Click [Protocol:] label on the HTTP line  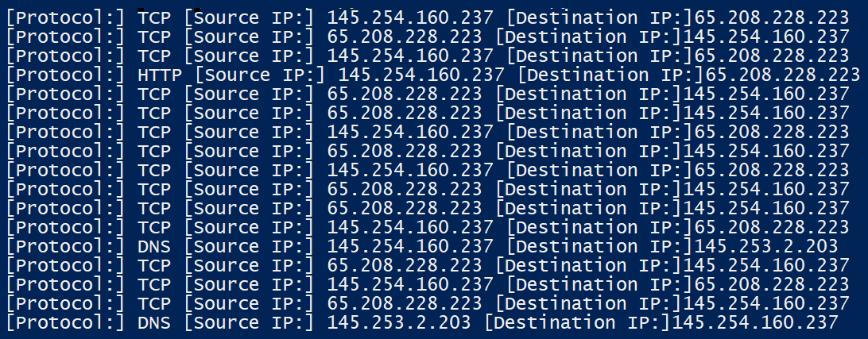tap(66, 75)
